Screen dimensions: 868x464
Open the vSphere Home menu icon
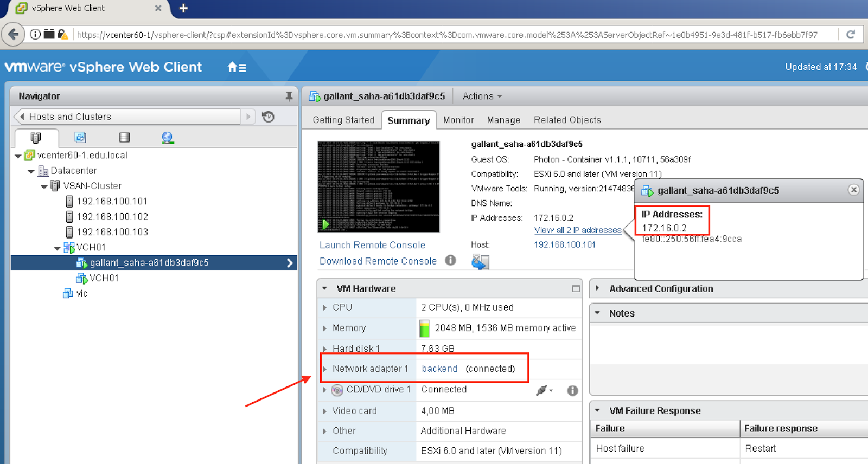point(237,67)
